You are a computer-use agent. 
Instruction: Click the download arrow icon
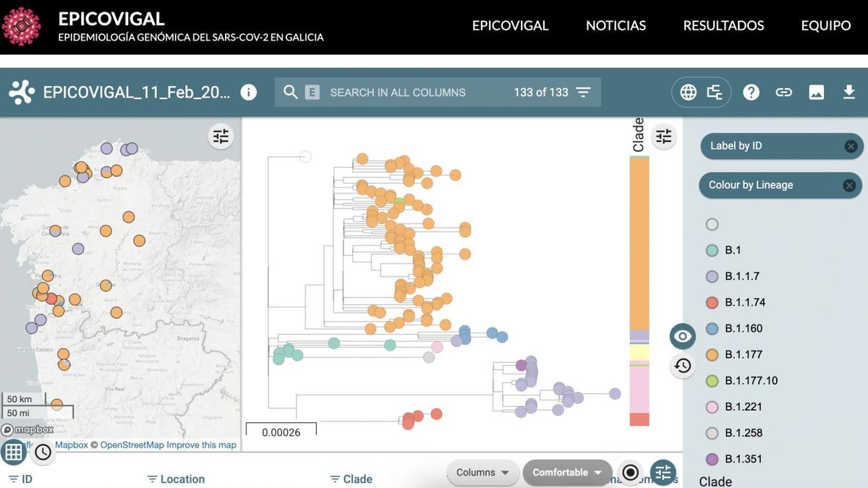[848, 93]
